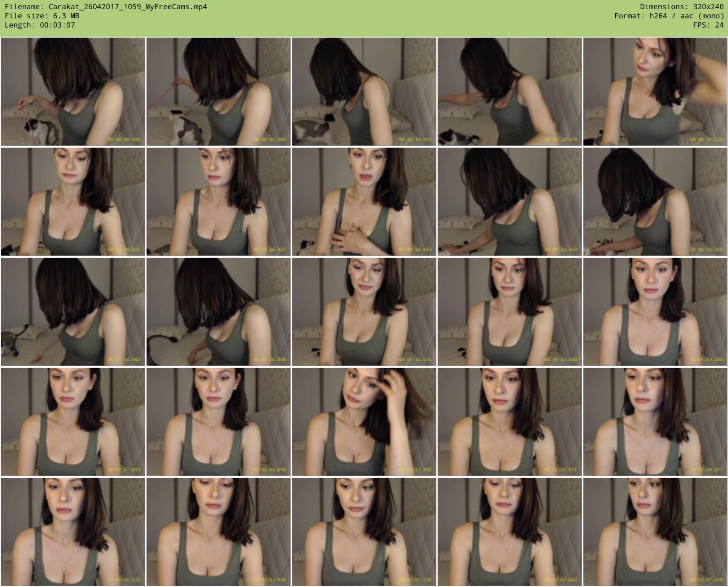Select the final frame at 00:03:07.348

pos(655,532)
